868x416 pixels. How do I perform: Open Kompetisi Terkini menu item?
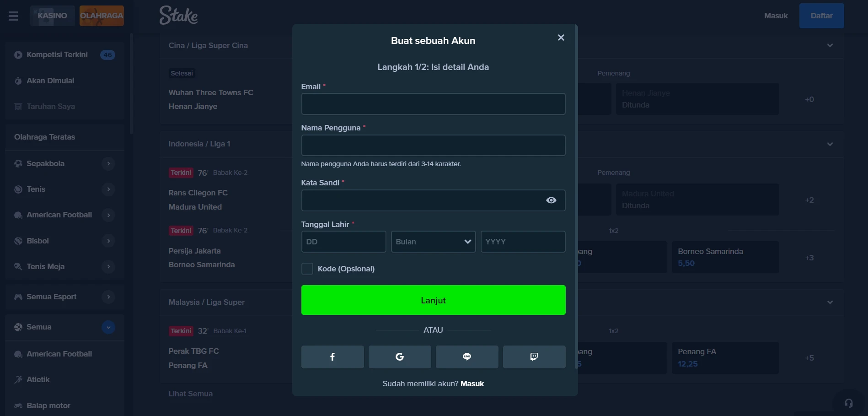pyautogui.click(x=64, y=55)
